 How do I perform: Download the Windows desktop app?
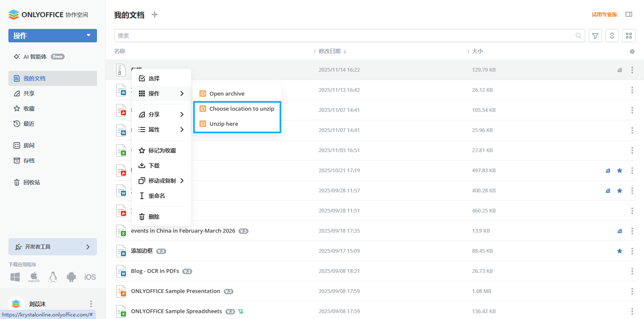pos(15,277)
